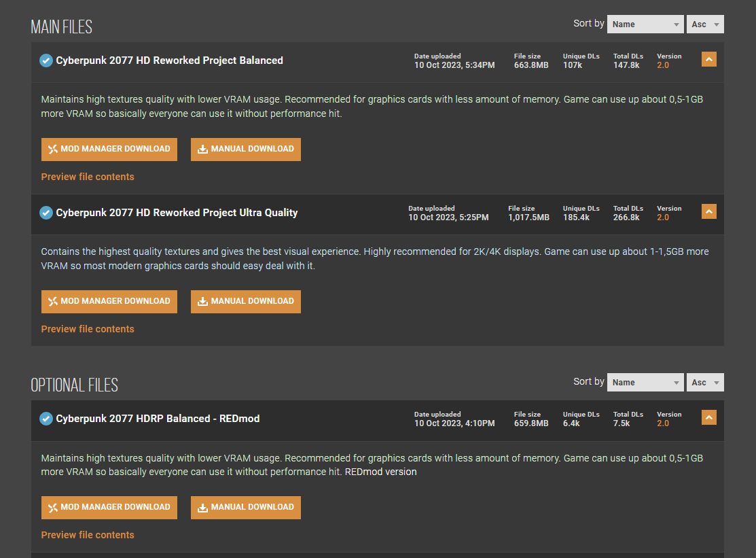This screenshot has width=756, height=558.
Task: Manual Download the Ultra Quality file
Action: coord(246,301)
